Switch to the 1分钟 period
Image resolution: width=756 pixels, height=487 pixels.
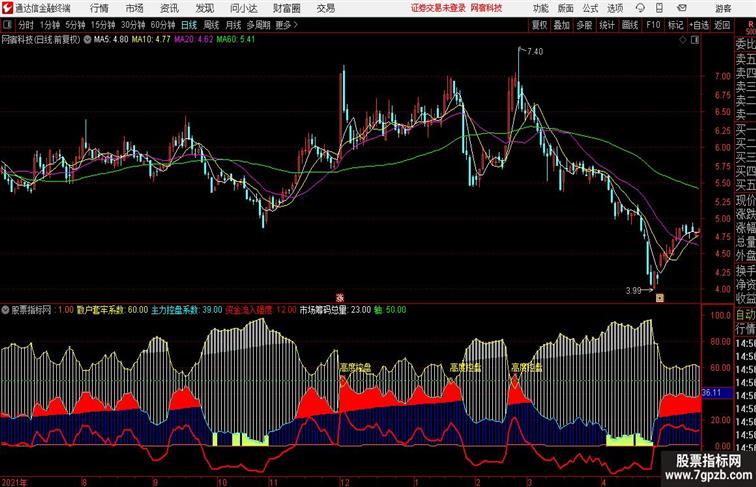point(50,25)
